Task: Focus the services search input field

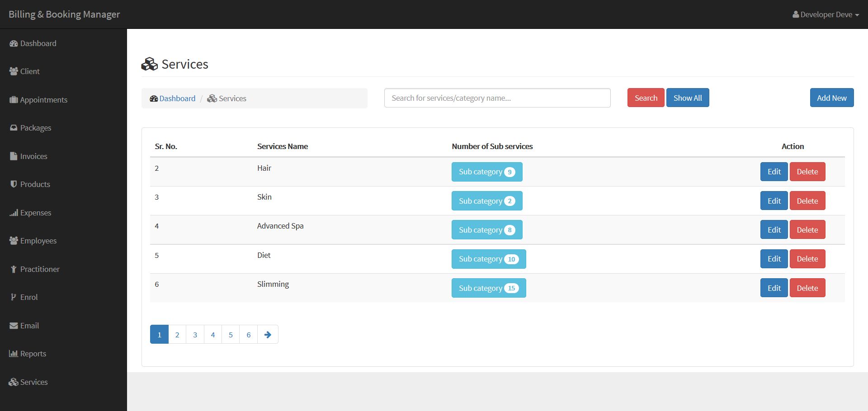Action: click(x=497, y=98)
